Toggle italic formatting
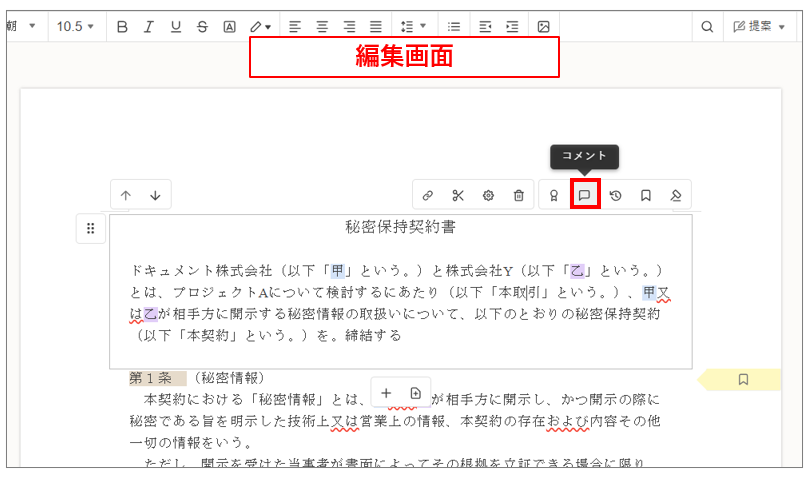 [x=149, y=26]
